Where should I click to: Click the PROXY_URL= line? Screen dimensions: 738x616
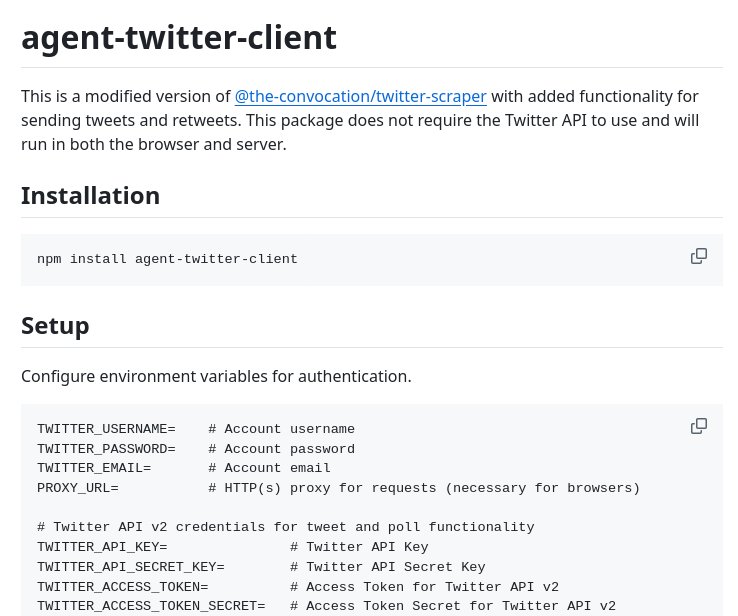click(338, 488)
